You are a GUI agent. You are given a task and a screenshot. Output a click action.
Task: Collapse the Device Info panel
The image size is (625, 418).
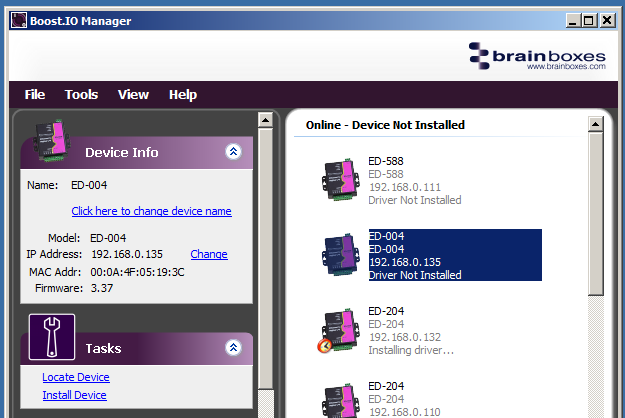point(233,152)
